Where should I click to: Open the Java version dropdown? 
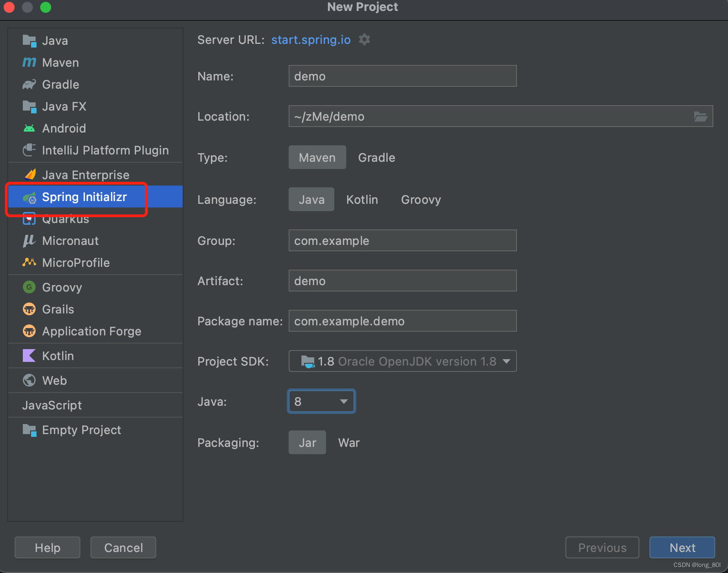tap(322, 401)
